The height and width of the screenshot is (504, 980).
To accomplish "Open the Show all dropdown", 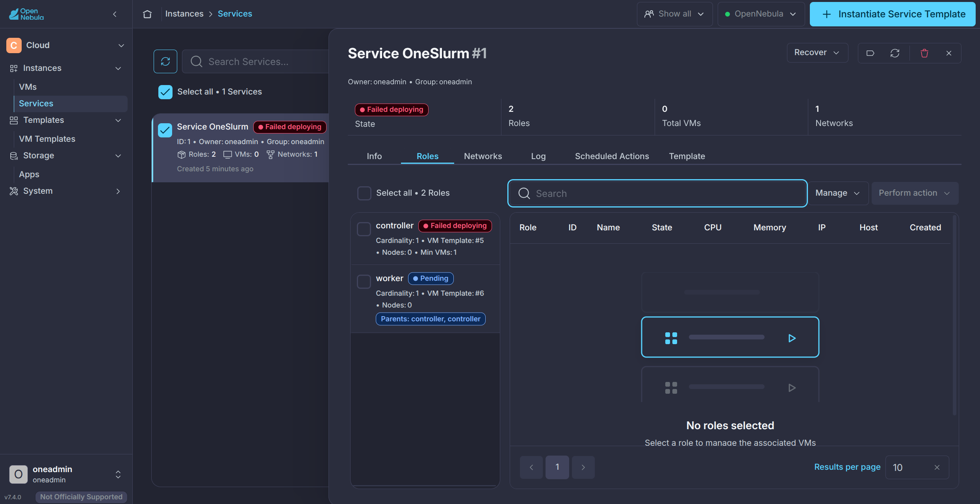I will [x=675, y=14].
